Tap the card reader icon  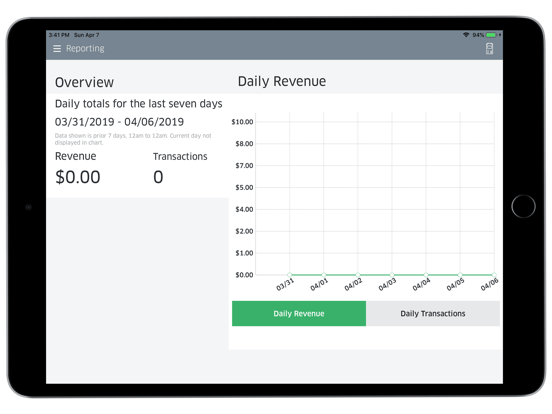[489, 49]
